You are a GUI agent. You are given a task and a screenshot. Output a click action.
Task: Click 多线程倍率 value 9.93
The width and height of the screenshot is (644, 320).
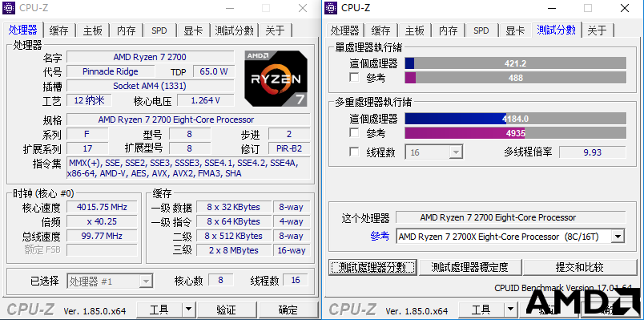pos(592,152)
